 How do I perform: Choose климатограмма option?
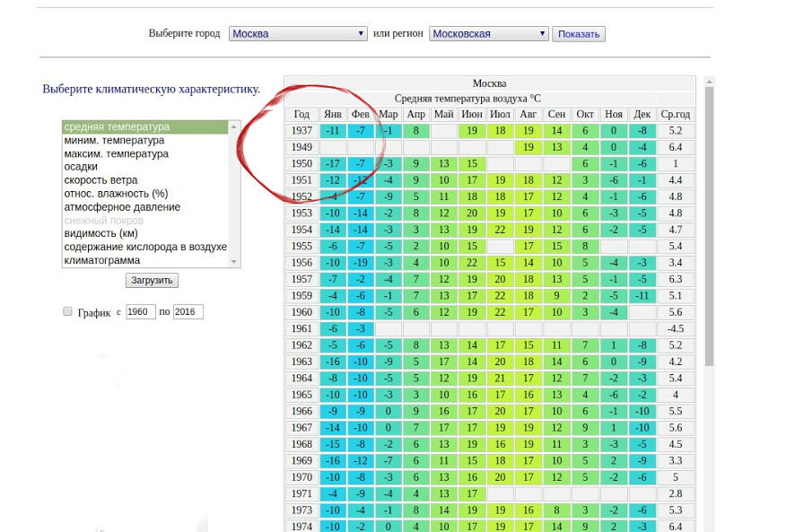coord(145,260)
